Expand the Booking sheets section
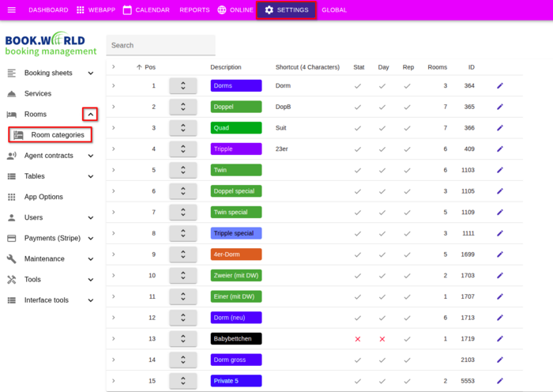Screen dimensions: 553x392 click(x=90, y=73)
